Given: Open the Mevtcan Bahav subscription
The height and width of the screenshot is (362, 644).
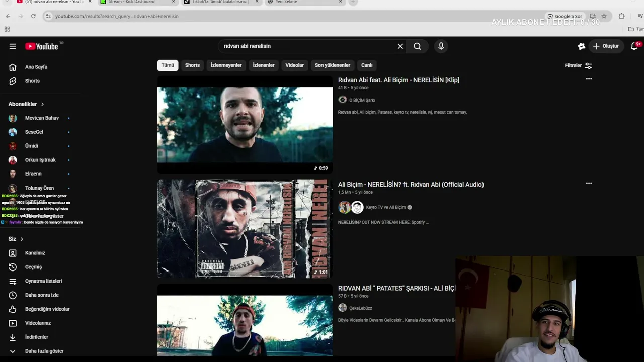Looking at the screenshot, I should click(x=42, y=118).
